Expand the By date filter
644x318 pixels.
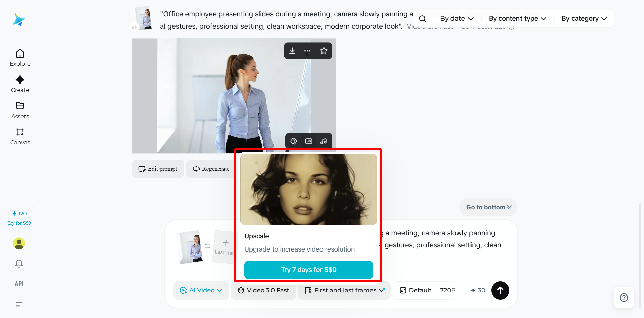[457, 19]
